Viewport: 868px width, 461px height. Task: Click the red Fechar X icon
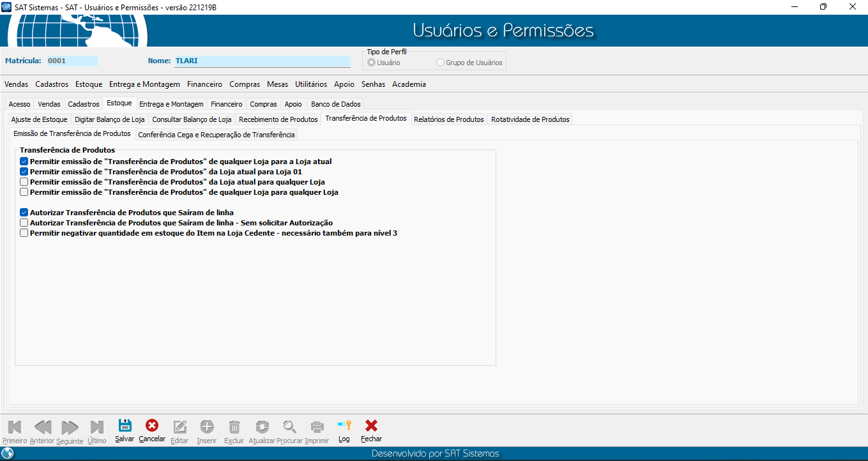371,426
